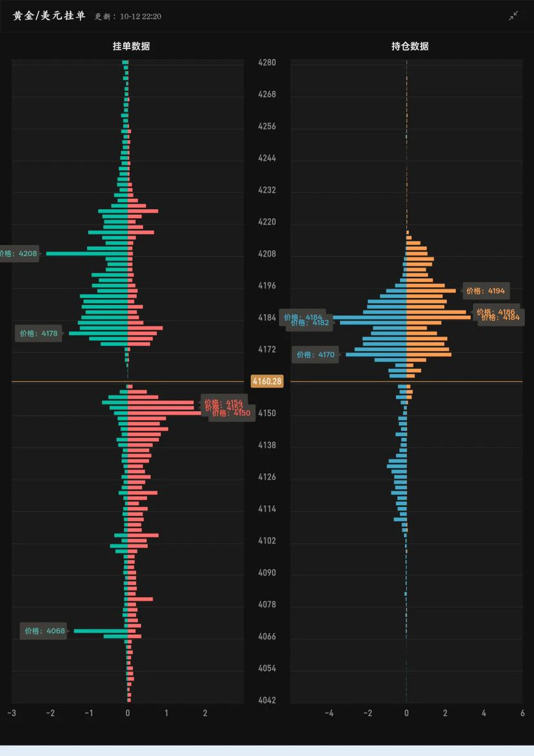Screen dimensions: 534x756
Task: Click the collapse arrows icon beside the title
Action: point(513,16)
